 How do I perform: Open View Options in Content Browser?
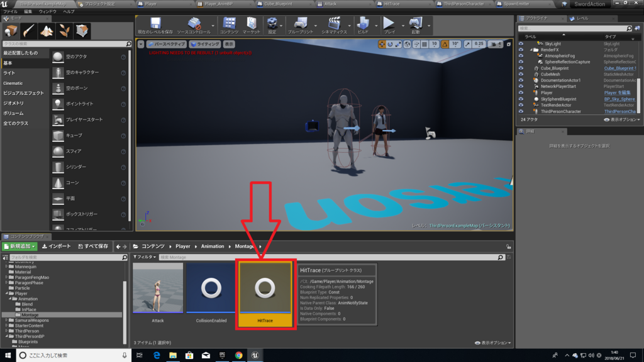(x=493, y=343)
